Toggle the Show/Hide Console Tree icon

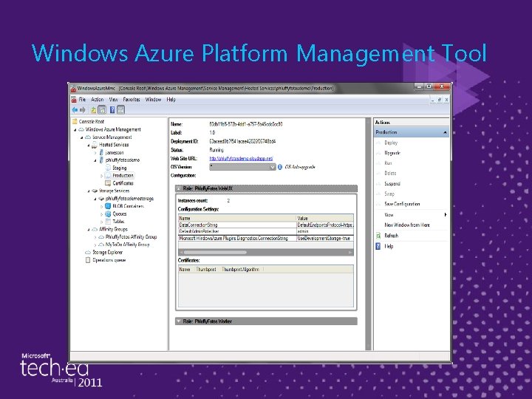click(x=101, y=110)
